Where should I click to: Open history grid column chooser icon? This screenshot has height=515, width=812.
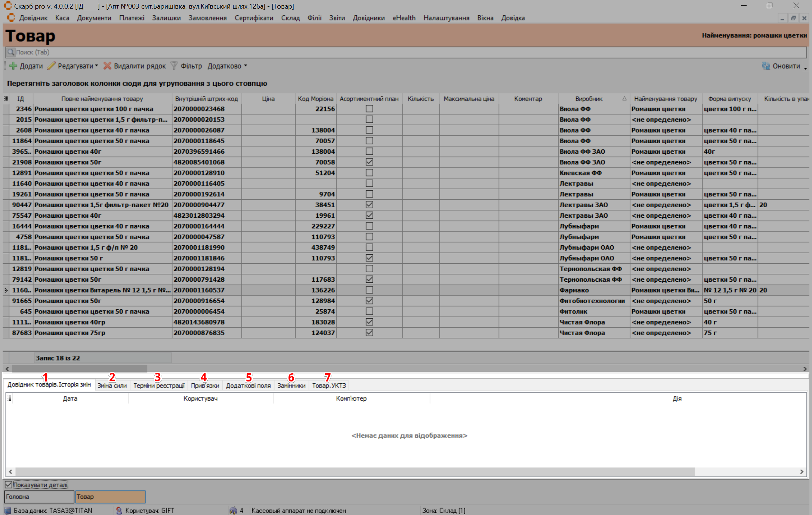pos(10,399)
